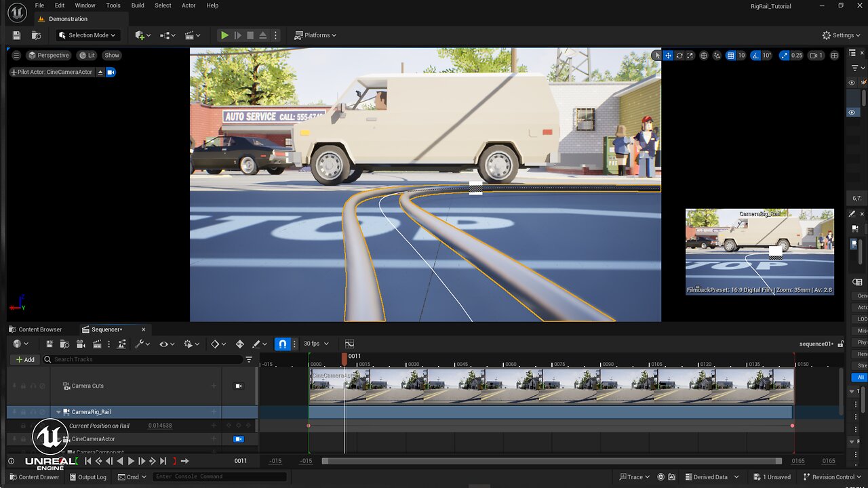Start Play in Editor with the green arrow

(224, 35)
